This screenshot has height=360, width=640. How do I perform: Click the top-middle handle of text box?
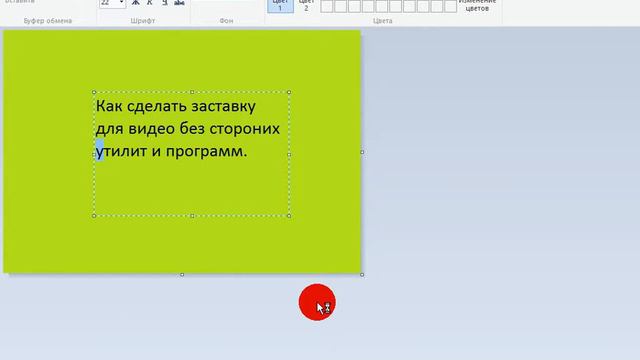192,92
